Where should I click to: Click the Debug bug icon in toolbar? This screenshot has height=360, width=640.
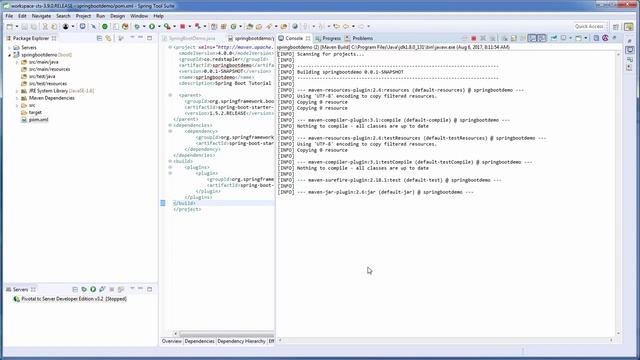click(x=137, y=27)
